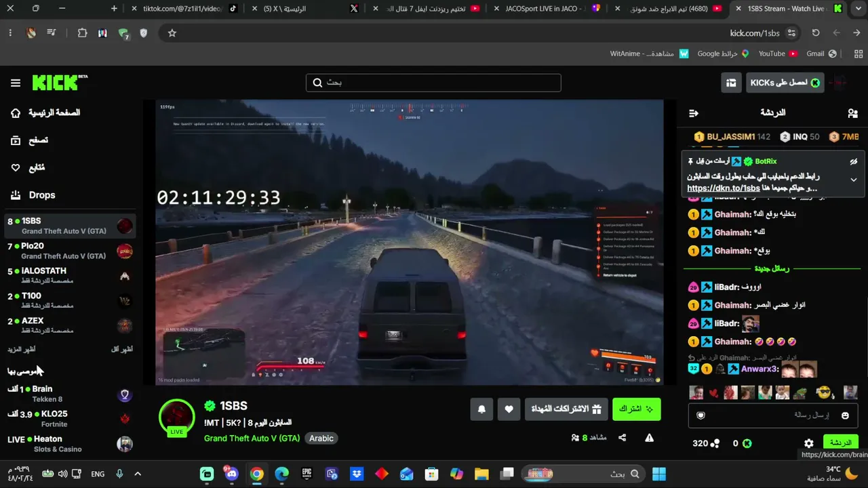Open Plo20 channel in sidebar
Screen dimensions: 868x488
pyautogui.click(x=70, y=251)
